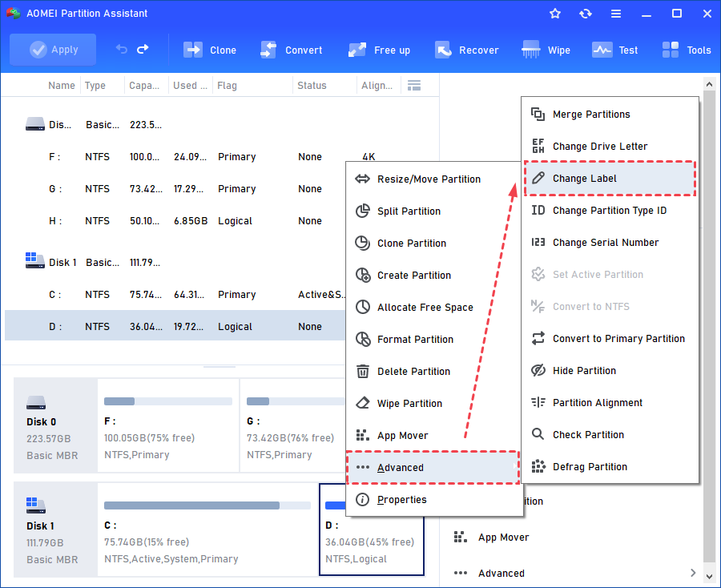The width and height of the screenshot is (721, 588).
Task: Select the Disk 0 block in disk map
Action: (x=55, y=425)
